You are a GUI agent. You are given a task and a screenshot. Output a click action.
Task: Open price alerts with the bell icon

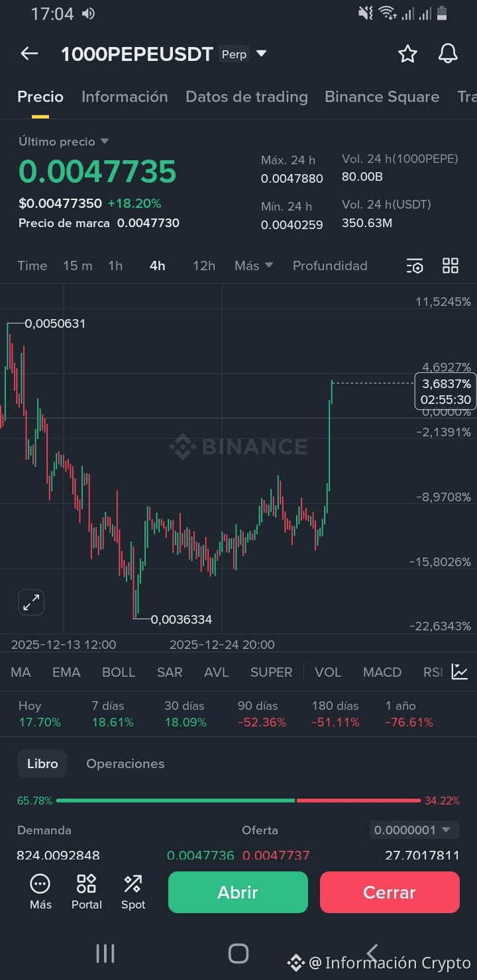pos(448,54)
